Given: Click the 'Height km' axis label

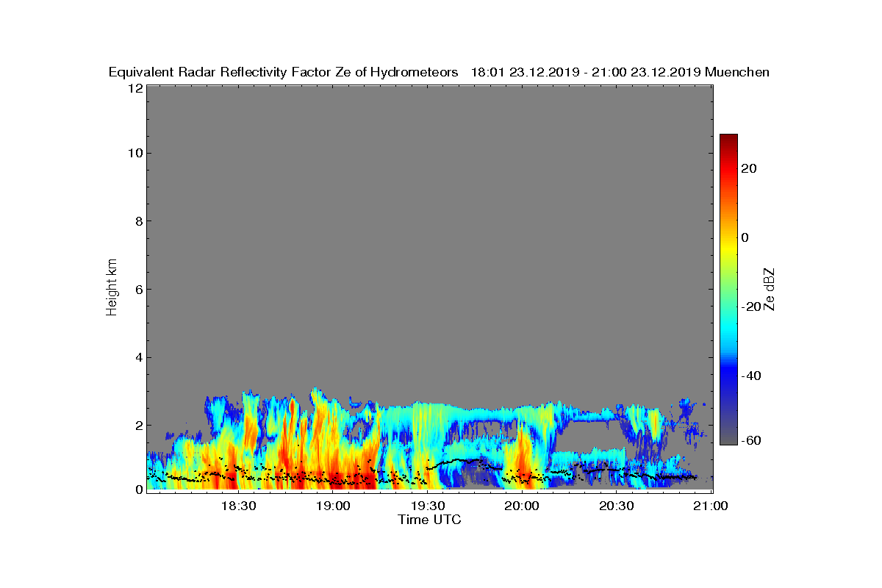Looking at the screenshot, I should click(112, 288).
